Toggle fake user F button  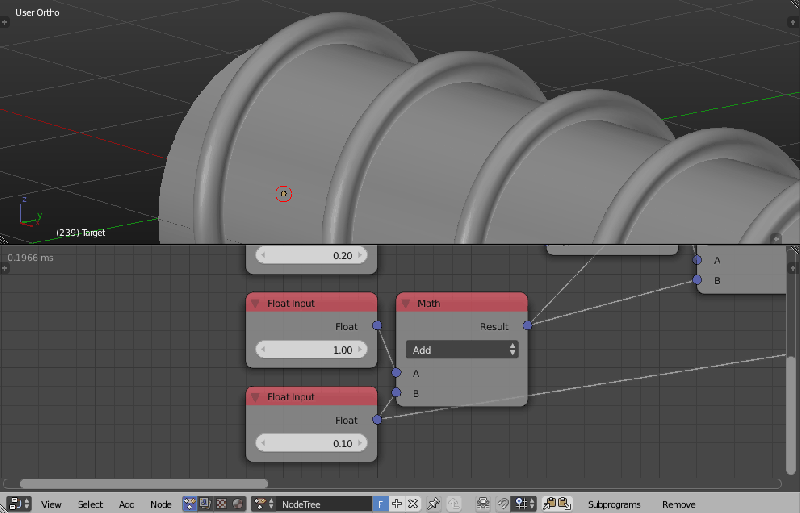pyautogui.click(x=380, y=504)
